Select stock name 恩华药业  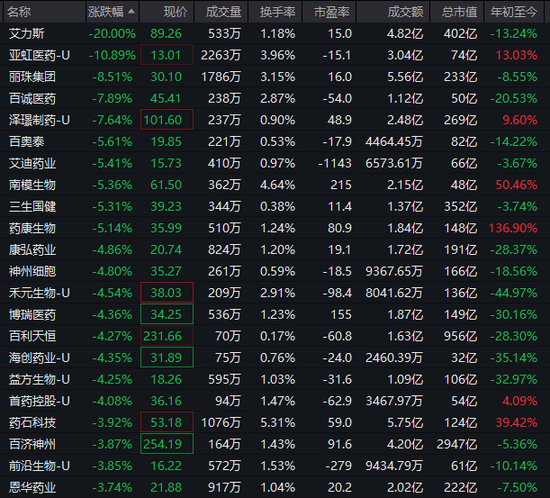point(32,487)
